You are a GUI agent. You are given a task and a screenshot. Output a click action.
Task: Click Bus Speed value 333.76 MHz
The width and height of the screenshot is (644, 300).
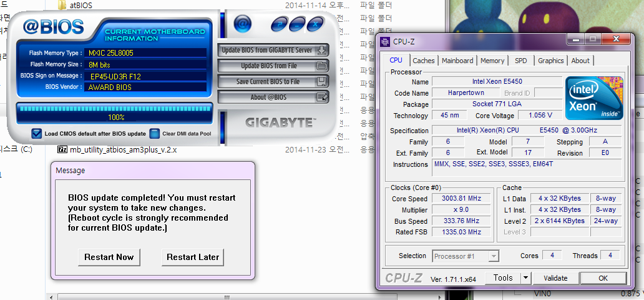[x=461, y=221]
